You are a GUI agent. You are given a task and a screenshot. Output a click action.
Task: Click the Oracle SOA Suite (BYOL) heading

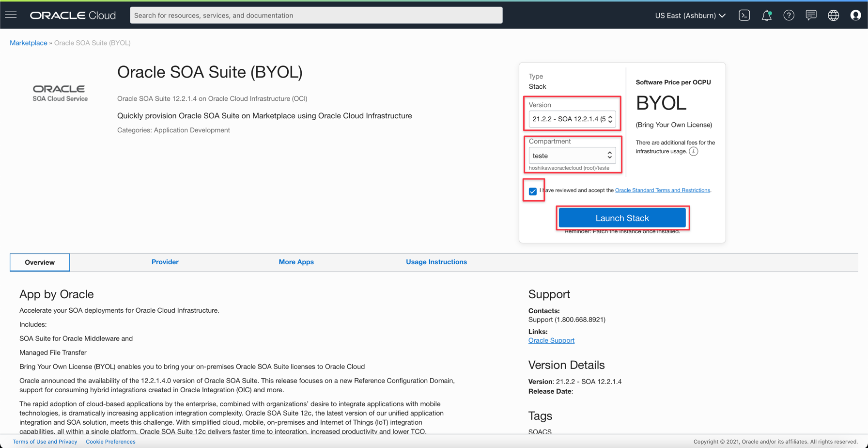pyautogui.click(x=210, y=72)
